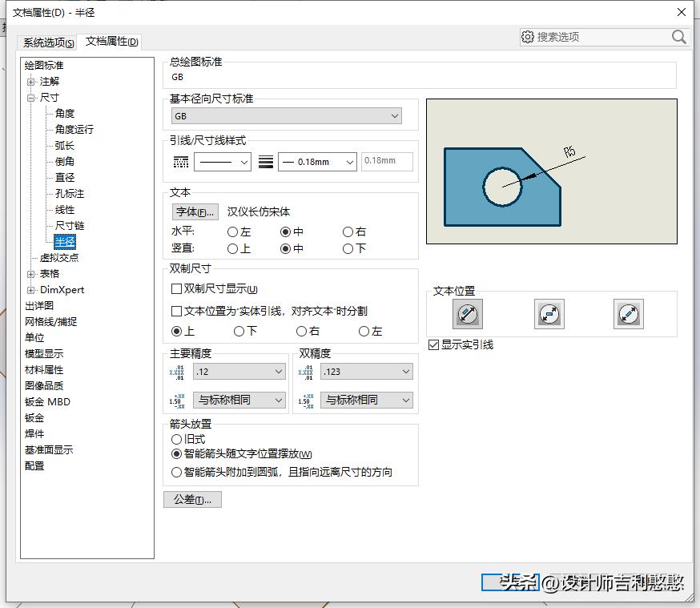The height and width of the screenshot is (608, 700).
Task: Open the 主要精度 .12 dropdown
Action: (x=238, y=371)
